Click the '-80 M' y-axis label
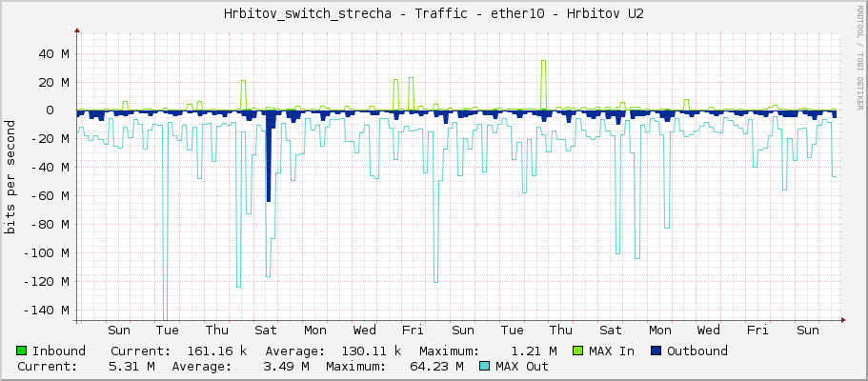Screen dimensions: 868x381 point(50,224)
